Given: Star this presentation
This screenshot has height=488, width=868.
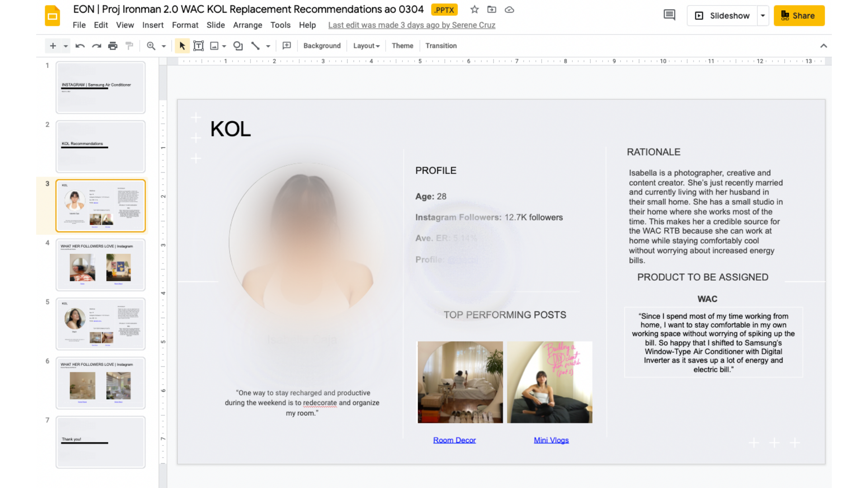Looking at the screenshot, I should tap(474, 9).
